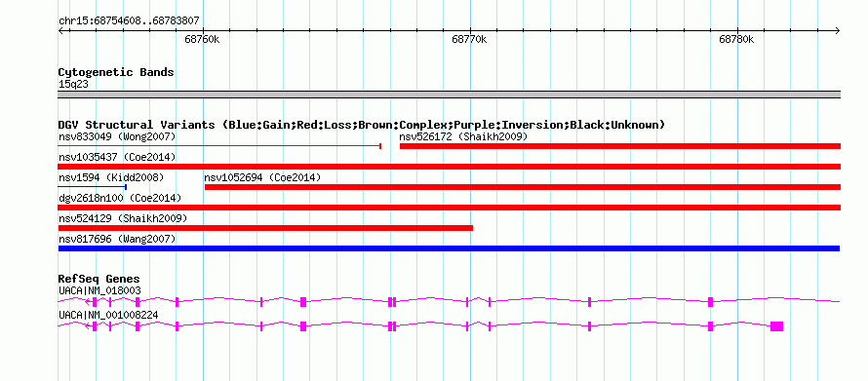Viewport: 868px width, 381px height.
Task: Open gene label UACA|NM_018003
Action: tap(99, 290)
